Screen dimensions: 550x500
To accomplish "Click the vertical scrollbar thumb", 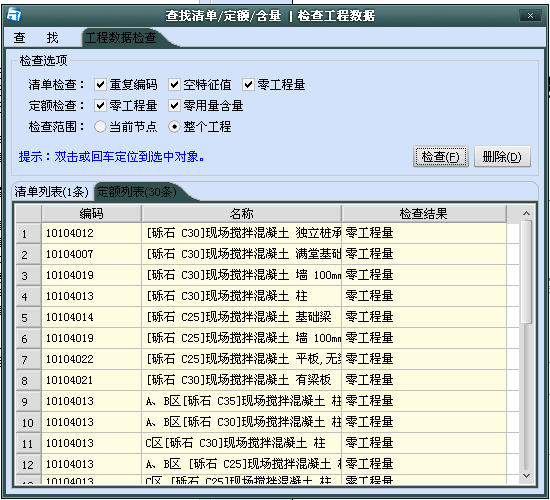I will (x=526, y=272).
